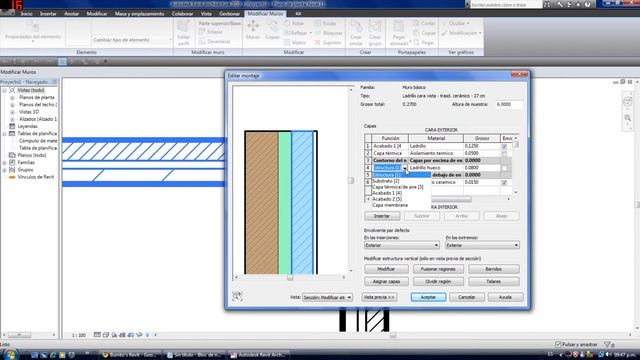
Task: Select Tablas de planificación in project browser
Action: [x=37, y=133]
